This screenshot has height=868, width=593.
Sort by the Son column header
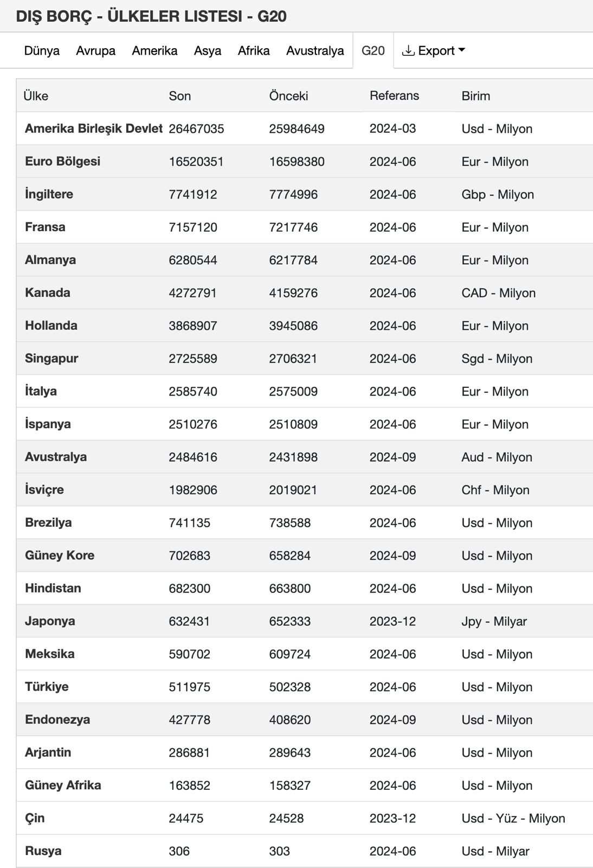180,96
